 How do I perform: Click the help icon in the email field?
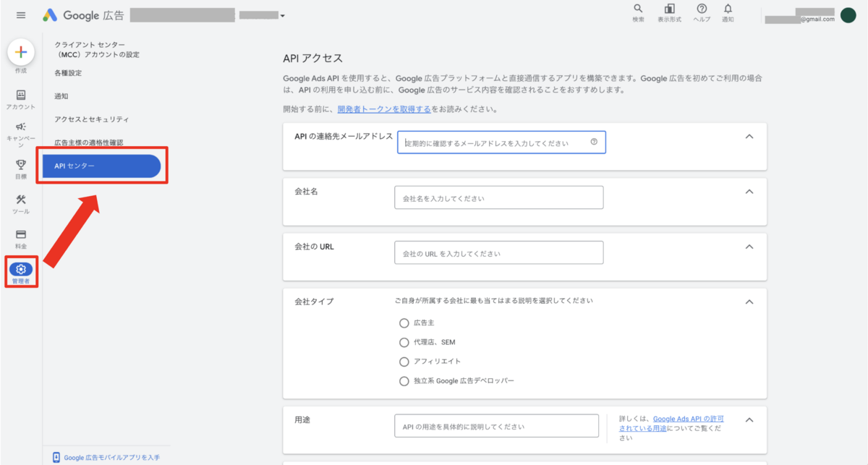click(x=594, y=142)
